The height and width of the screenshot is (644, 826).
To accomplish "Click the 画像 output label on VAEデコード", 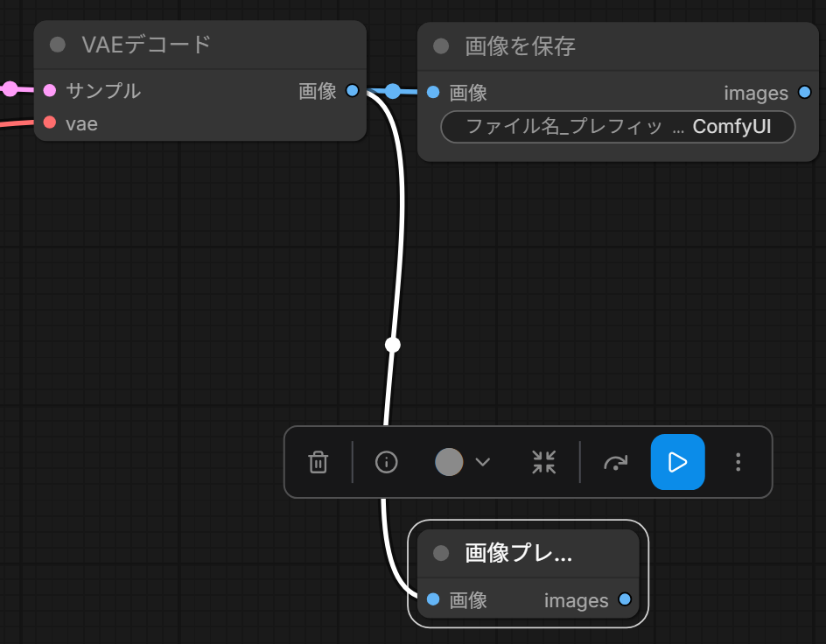I will 318,91.
